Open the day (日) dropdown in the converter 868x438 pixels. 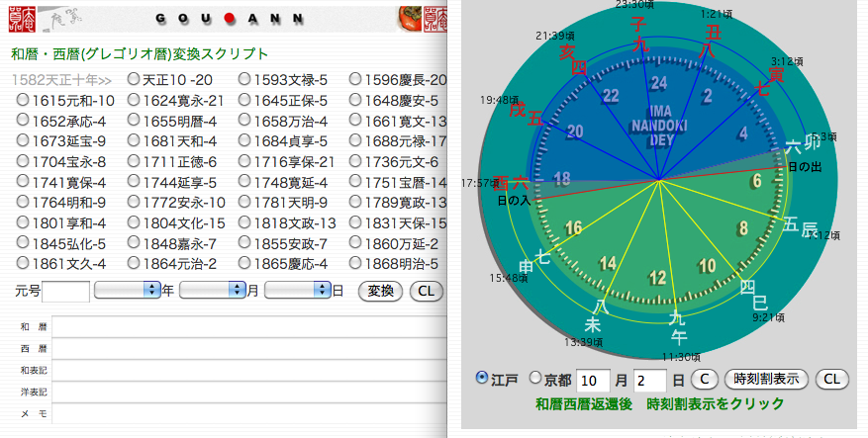click(297, 290)
